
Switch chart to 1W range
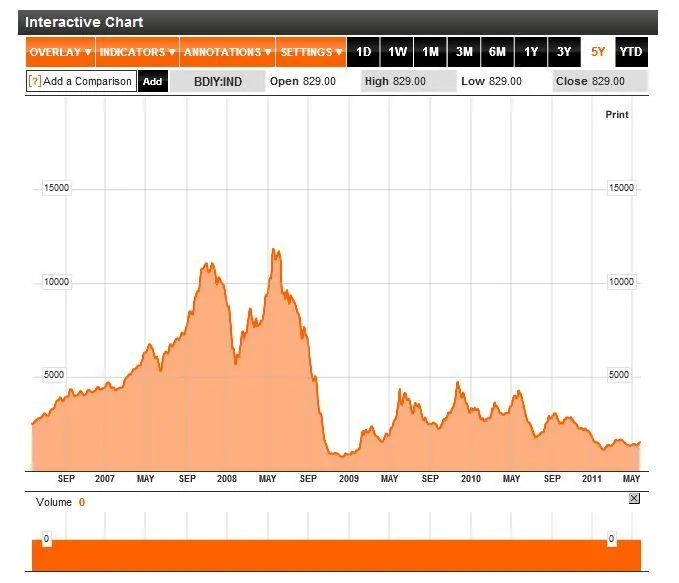click(397, 52)
